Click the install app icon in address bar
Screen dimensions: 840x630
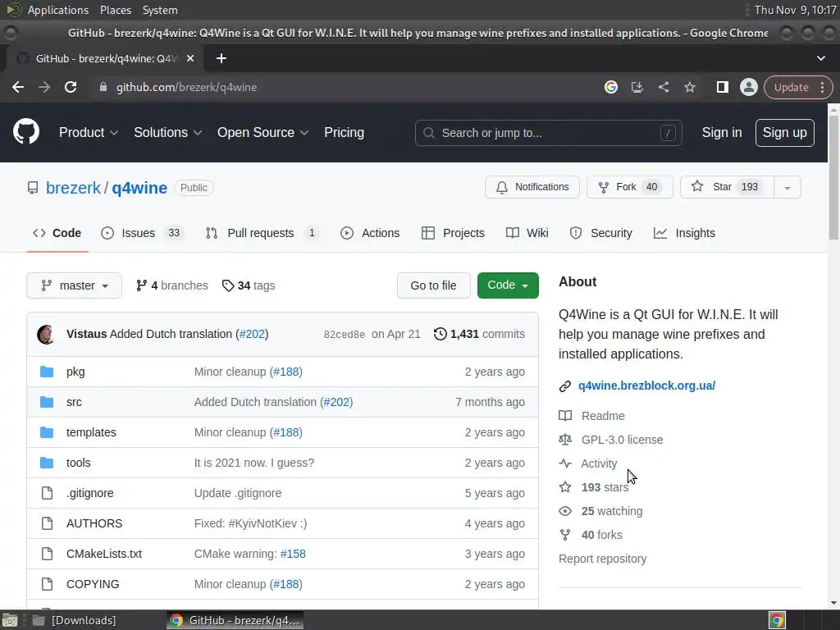[x=637, y=87]
